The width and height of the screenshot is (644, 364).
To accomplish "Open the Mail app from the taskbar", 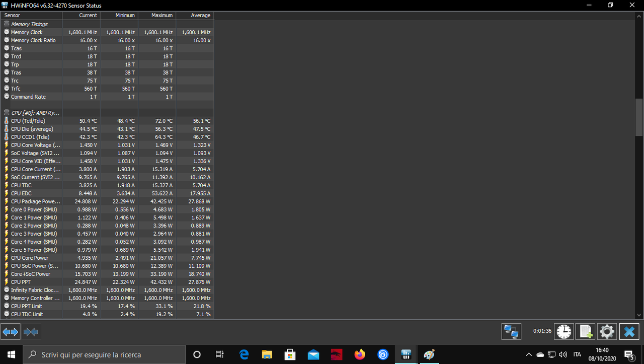I will (x=313, y=354).
